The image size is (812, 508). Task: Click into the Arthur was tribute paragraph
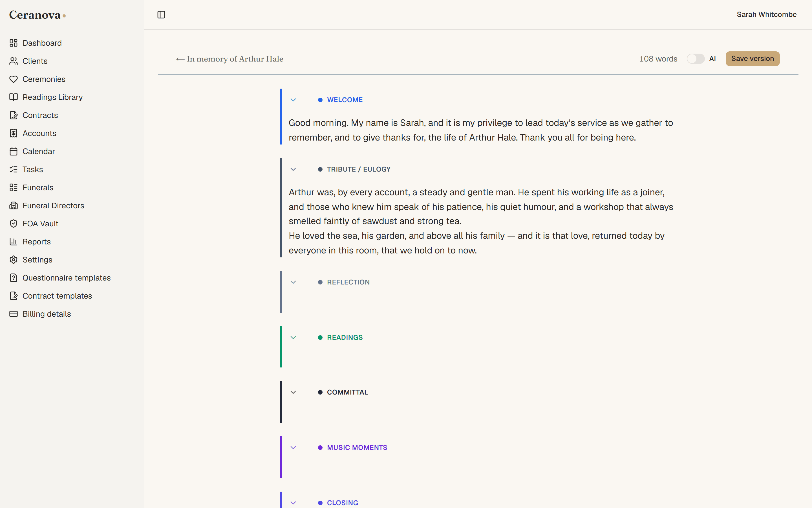coord(481,207)
